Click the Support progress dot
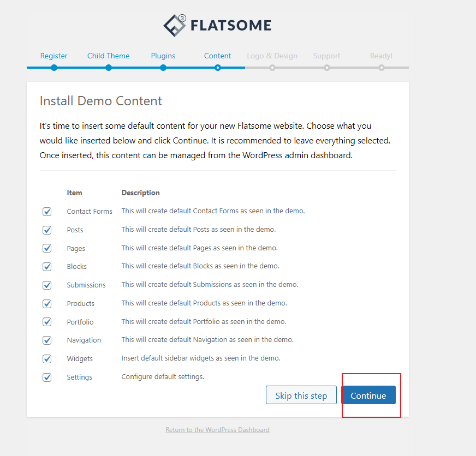Viewport: 476px width, 456px height. pos(327,68)
